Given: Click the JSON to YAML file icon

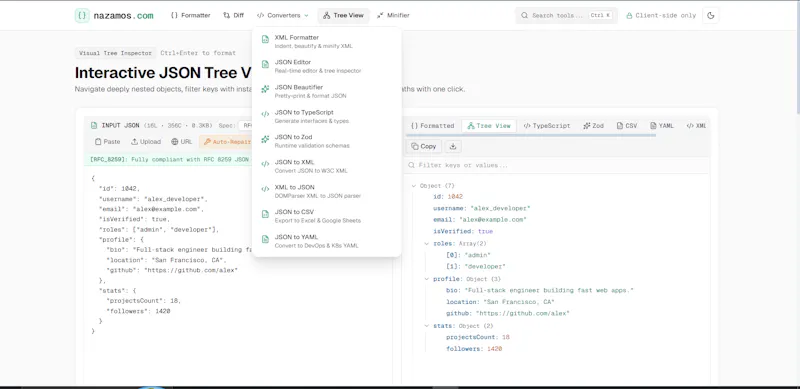Looking at the screenshot, I should [x=265, y=239].
